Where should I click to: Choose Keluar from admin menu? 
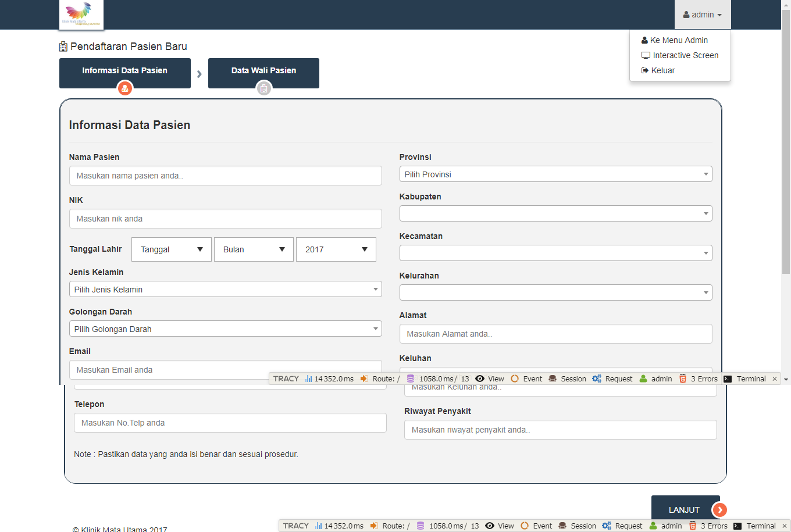click(662, 70)
